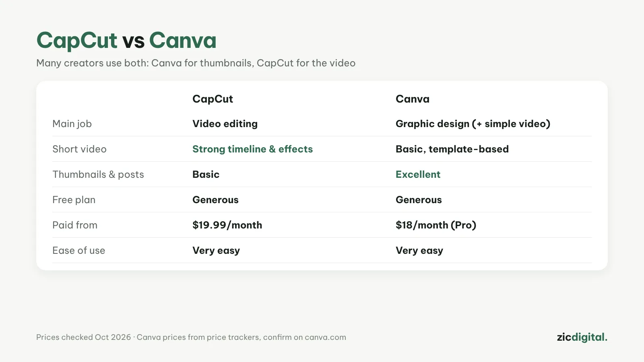Image resolution: width=644 pixels, height=362 pixels.
Task: Click the 'Free plan' row label
Action: [74, 200]
